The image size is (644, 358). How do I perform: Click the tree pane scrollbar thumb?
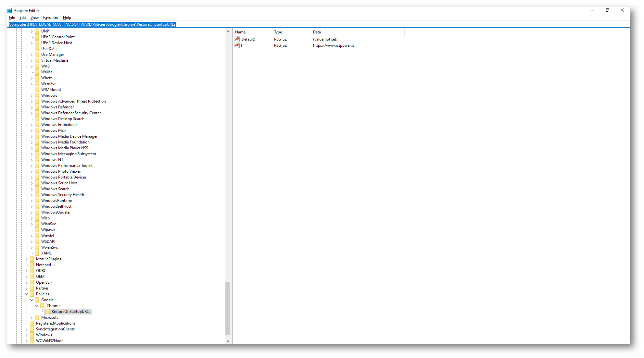click(228, 308)
